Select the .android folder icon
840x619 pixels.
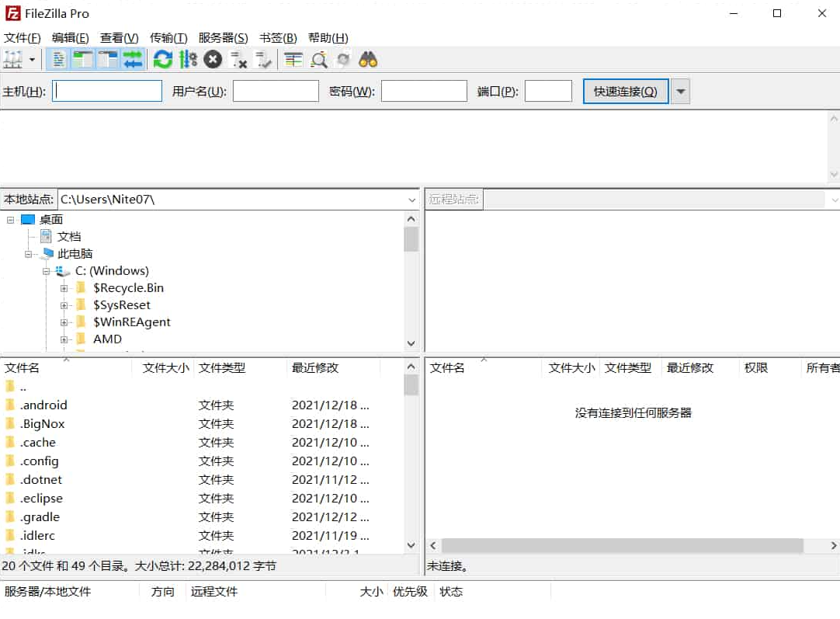(x=9, y=405)
